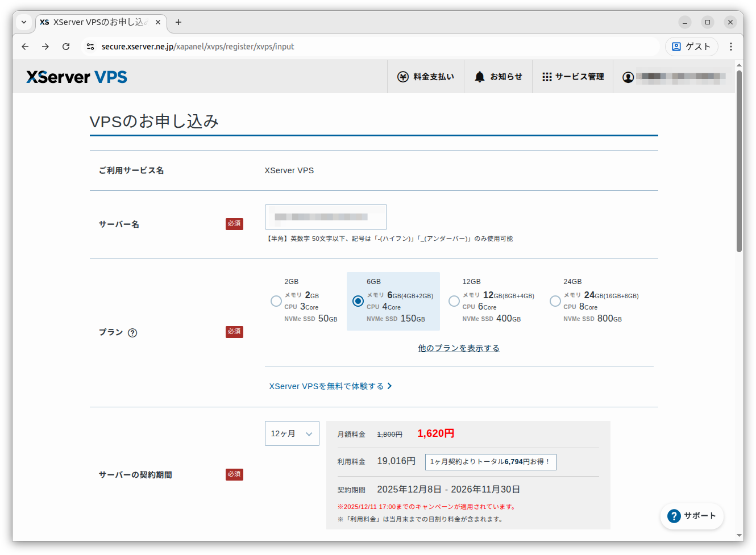
Task: Select the 24GB plan
Action: [555, 301]
